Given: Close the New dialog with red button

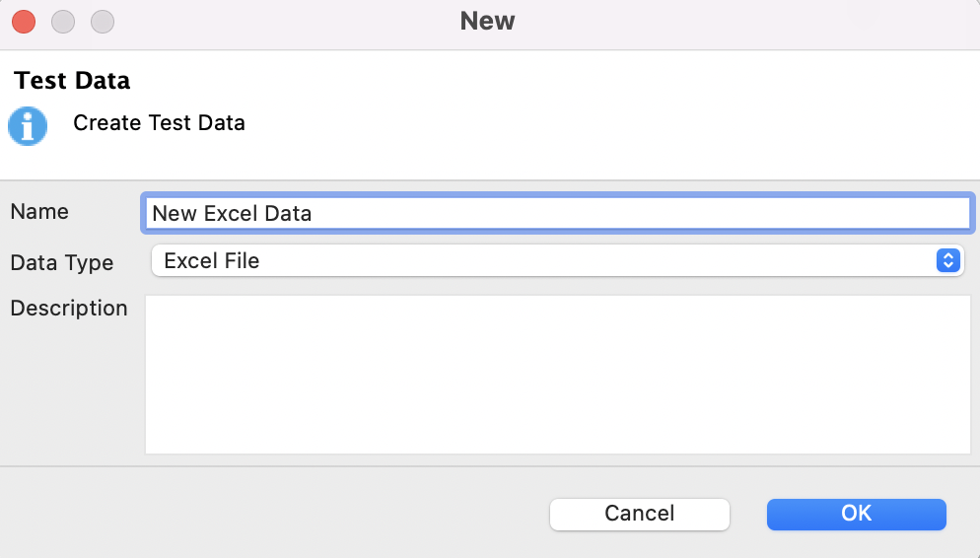Looking at the screenshot, I should (24, 21).
